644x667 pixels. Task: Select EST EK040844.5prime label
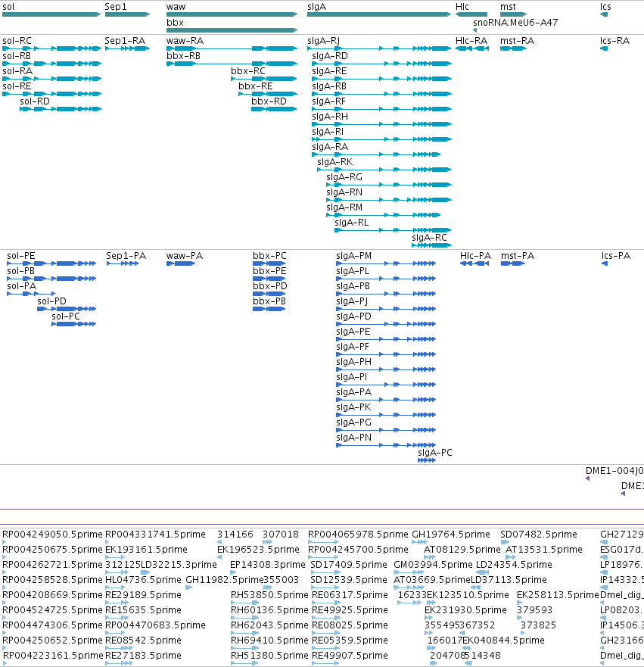[x=503, y=641]
